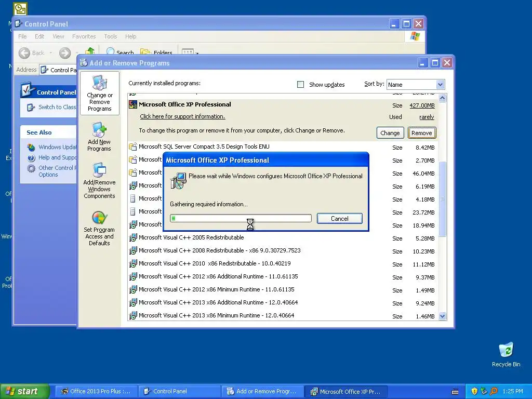Viewport: 532px width, 399px height.
Task: Select Microsoft SQL Server Compact 3.5 Design Tools ENU
Action: coord(282,147)
